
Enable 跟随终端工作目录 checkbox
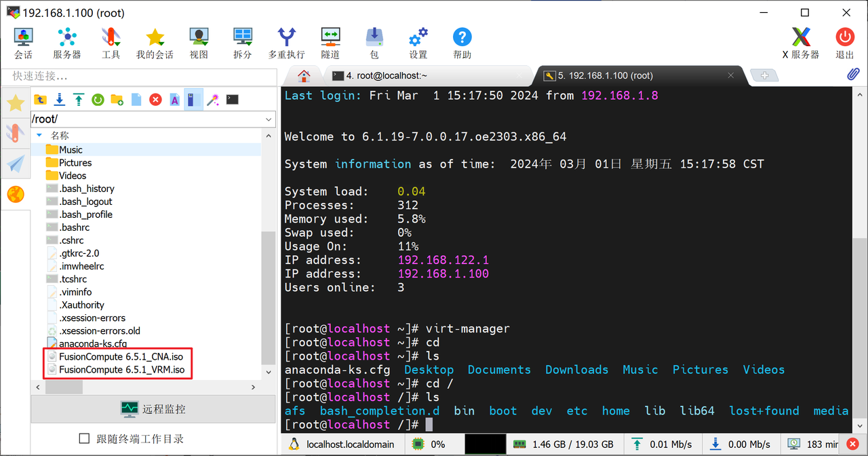pos(85,438)
